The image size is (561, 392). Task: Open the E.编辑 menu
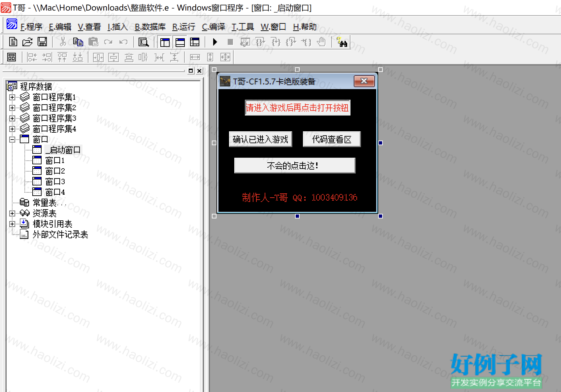pos(60,27)
